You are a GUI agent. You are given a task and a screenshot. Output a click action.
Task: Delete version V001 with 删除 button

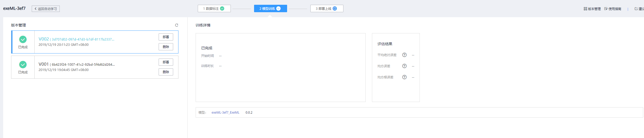(166, 72)
